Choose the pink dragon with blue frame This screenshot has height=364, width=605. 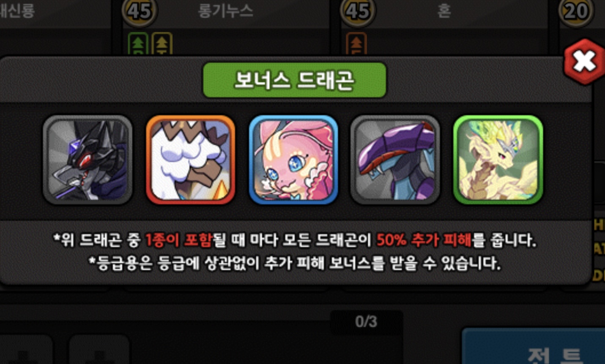point(293,160)
